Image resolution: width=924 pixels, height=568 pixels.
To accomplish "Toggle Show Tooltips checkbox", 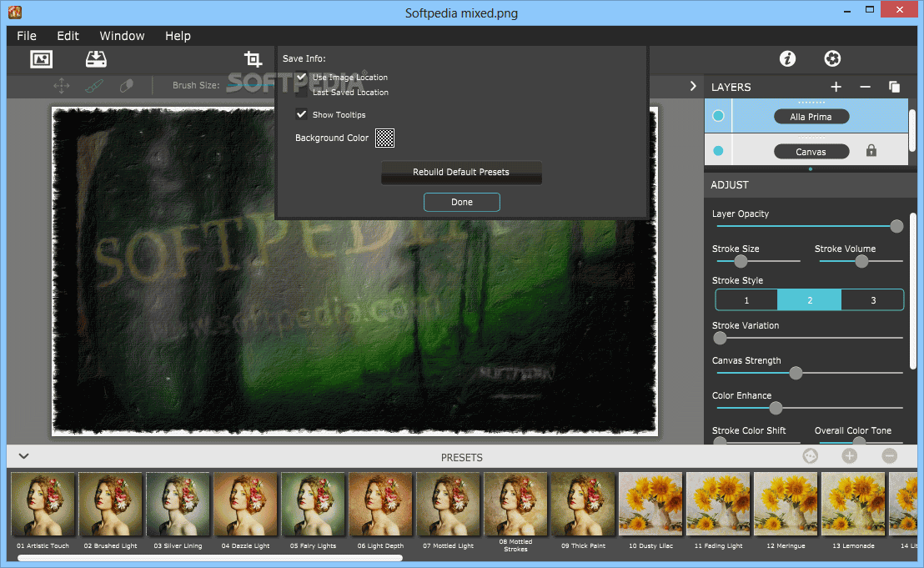I will [302, 114].
